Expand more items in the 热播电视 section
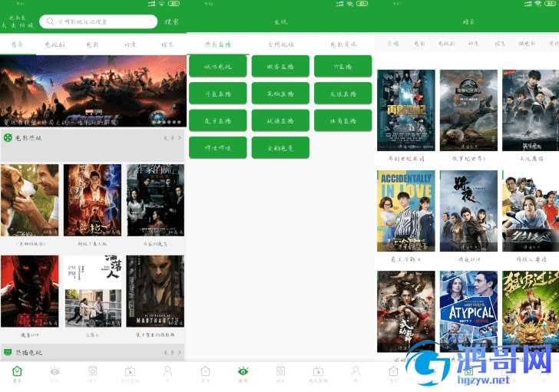The width and height of the screenshot is (559, 392). tap(173, 352)
